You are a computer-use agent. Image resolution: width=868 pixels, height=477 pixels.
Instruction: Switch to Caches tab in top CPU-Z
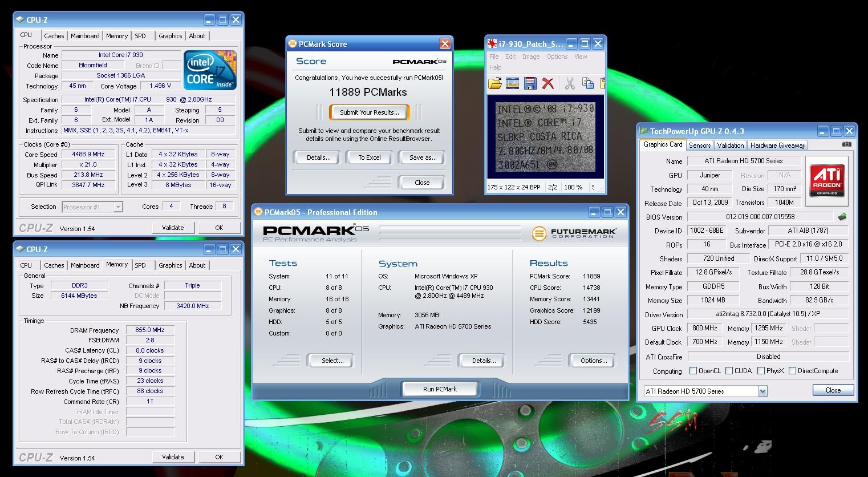coord(54,36)
